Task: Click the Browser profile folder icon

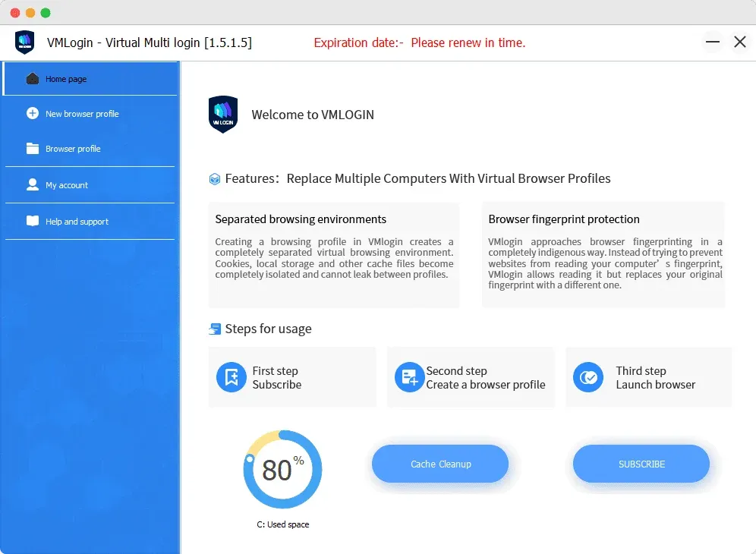Action: coord(33,149)
